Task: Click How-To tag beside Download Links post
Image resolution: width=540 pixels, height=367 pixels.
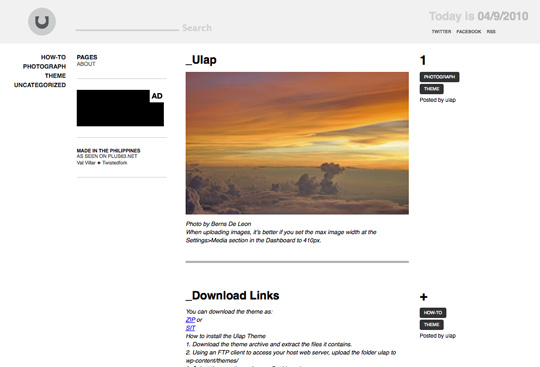Action: (x=433, y=313)
